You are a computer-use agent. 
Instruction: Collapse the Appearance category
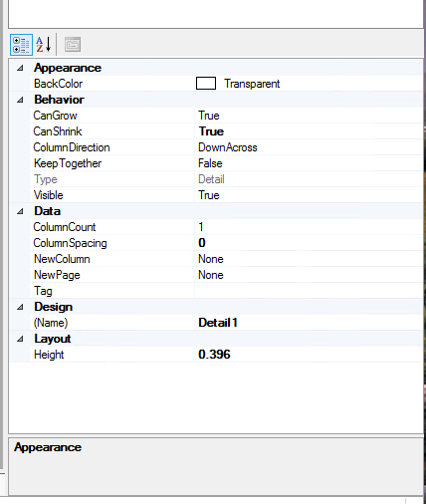tap(20, 68)
